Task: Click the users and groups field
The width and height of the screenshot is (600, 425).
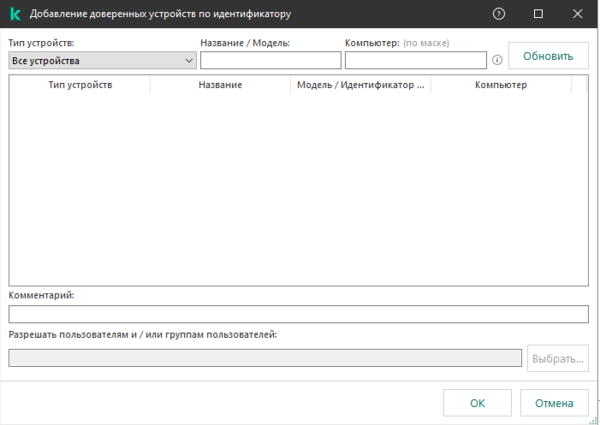Action: 265,358
